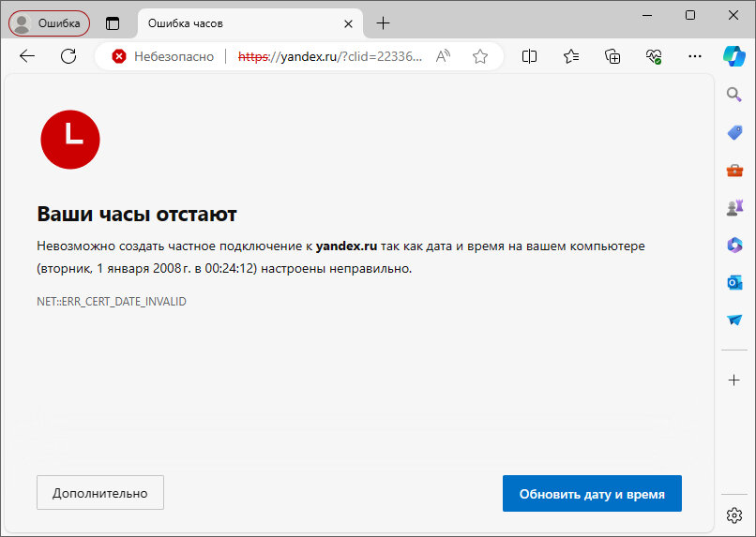Open the tab actions menu icon
The width and height of the screenshot is (756, 537).
[x=113, y=23]
